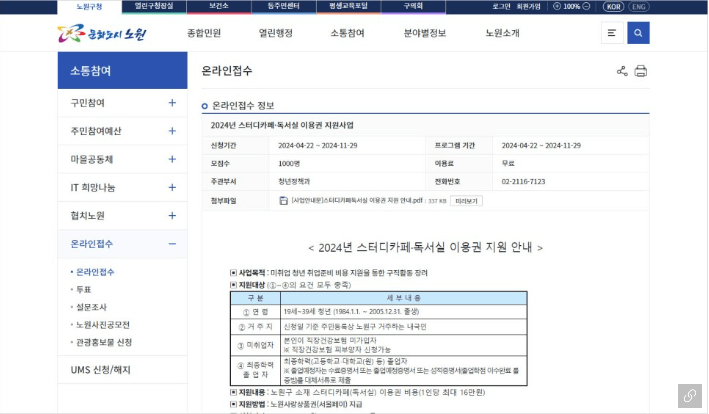This screenshot has height=414, width=709.
Task: Select the 보건소 top tab
Action: [219, 6]
